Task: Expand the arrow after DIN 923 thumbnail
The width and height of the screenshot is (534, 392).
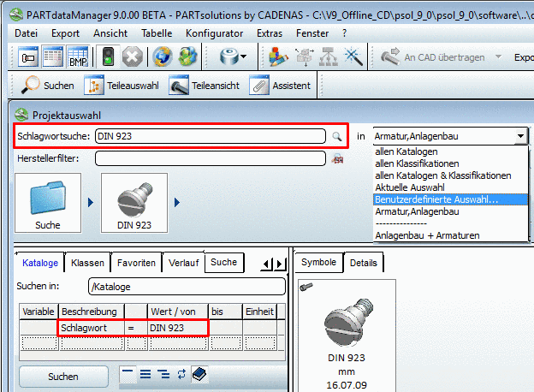Action: coord(177,202)
